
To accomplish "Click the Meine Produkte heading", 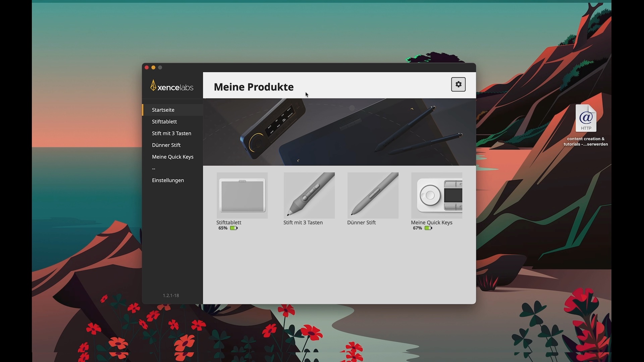I will [254, 87].
